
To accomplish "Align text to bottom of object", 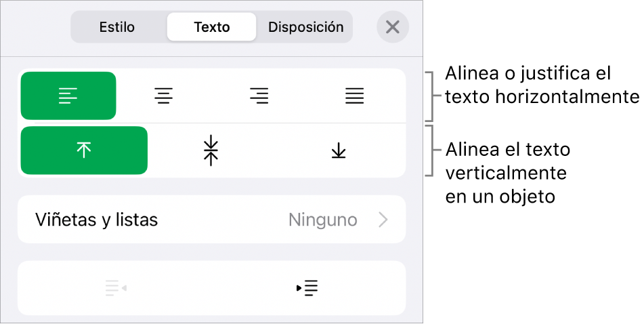I will 339,150.
